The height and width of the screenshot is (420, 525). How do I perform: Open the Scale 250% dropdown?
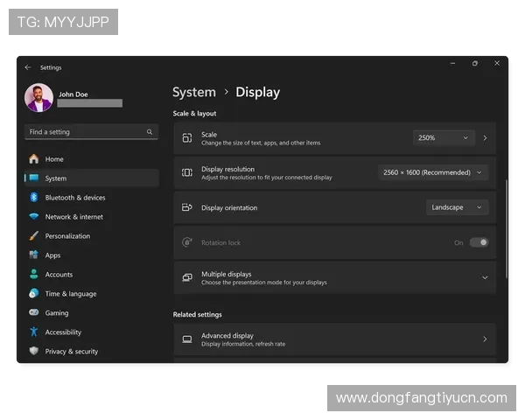444,137
